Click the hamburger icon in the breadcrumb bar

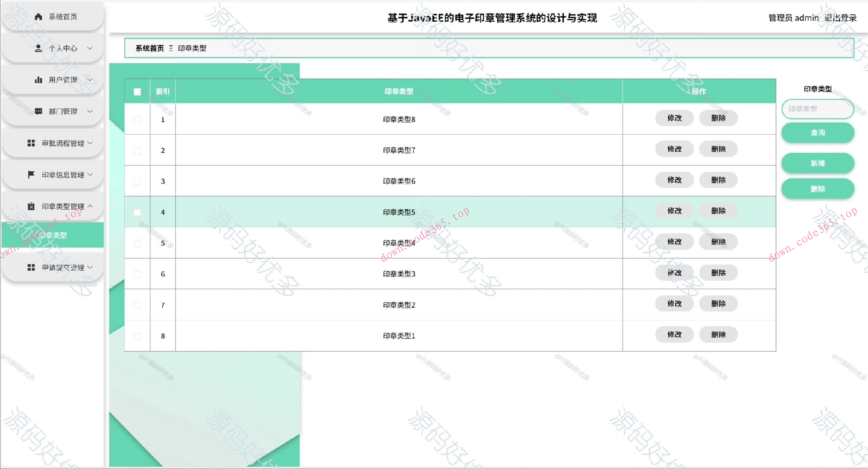pyautogui.click(x=170, y=48)
